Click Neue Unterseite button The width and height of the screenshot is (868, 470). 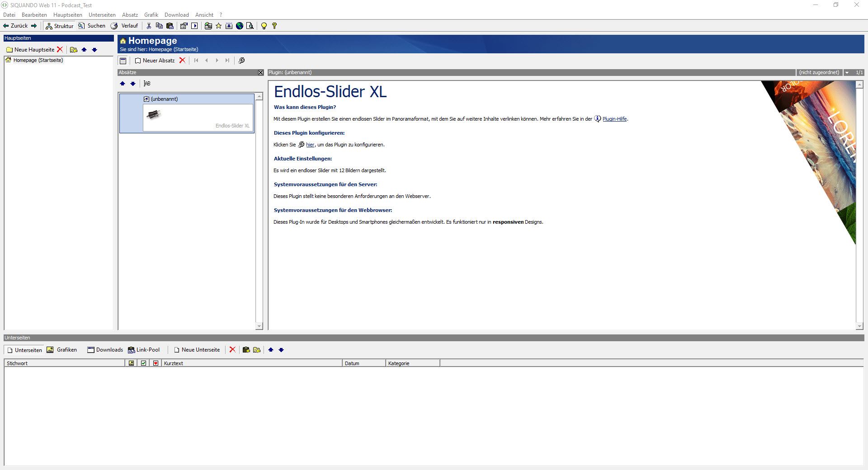coord(197,350)
